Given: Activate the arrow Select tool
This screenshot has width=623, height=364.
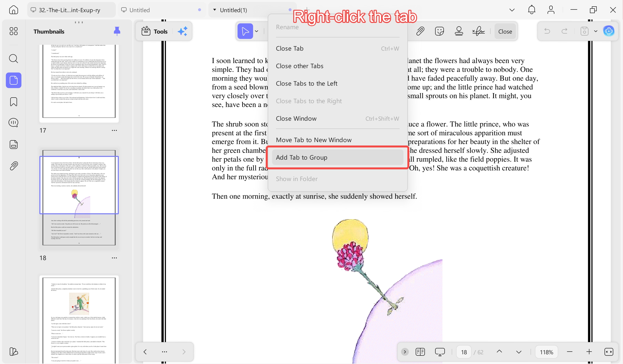Looking at the screenshot, I should (x=245, y=31).
